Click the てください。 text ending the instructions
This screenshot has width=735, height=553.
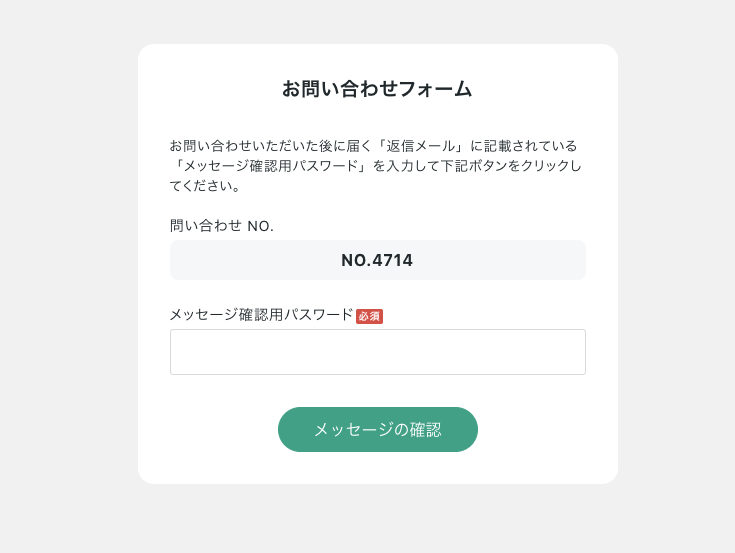coord(204,186)
